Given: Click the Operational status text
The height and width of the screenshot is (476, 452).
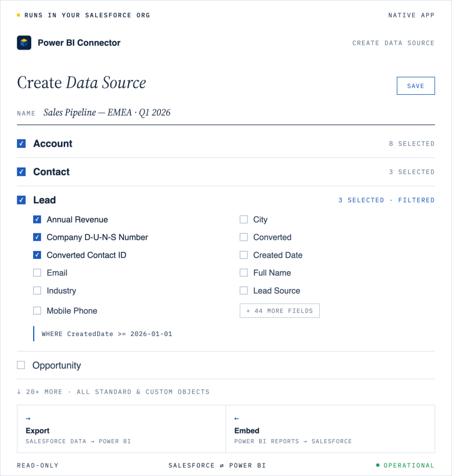Looking at the screenshot, I should [409, 465].
